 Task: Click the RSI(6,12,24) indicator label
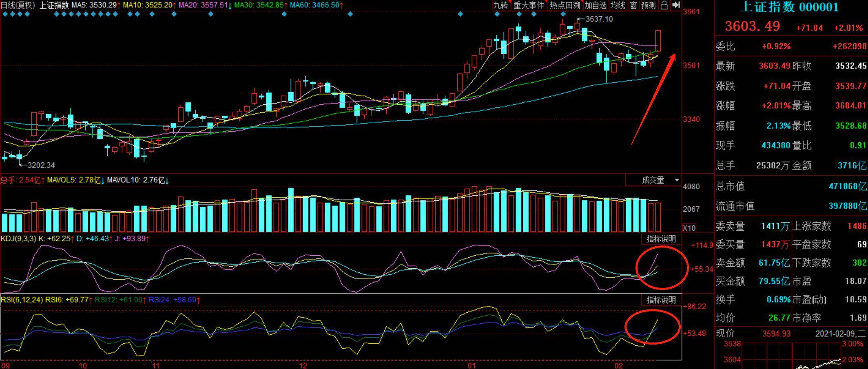click(x=22, y=300)
